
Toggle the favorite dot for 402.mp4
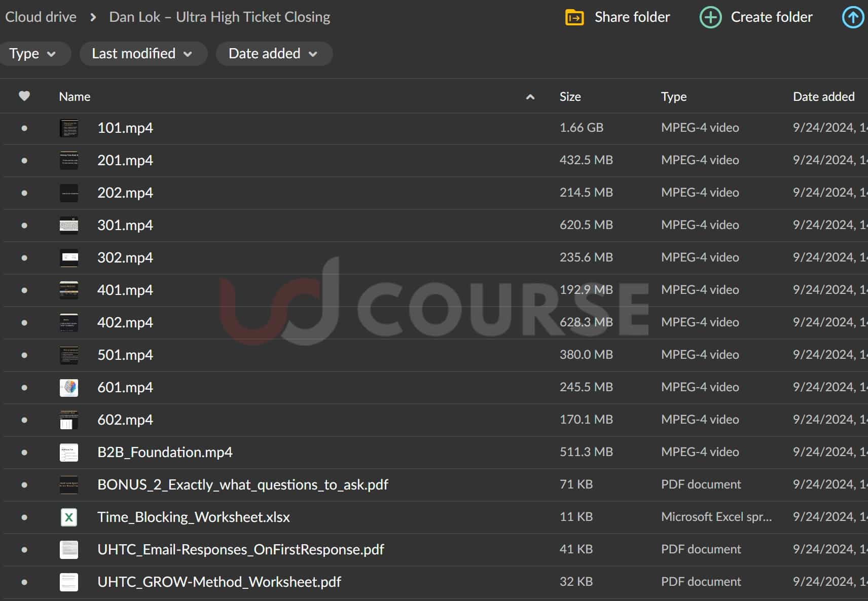pyautogui.click(x=24, y=323)
